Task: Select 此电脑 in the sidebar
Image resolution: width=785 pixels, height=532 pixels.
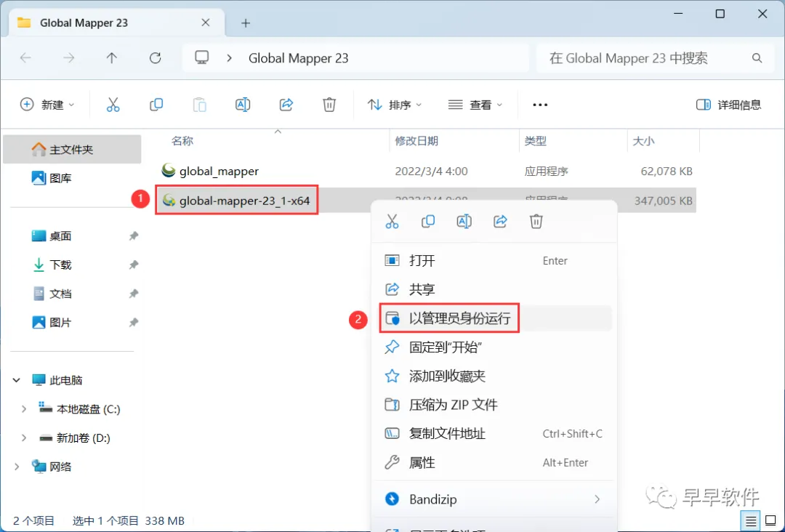Action: click(72, 380)
